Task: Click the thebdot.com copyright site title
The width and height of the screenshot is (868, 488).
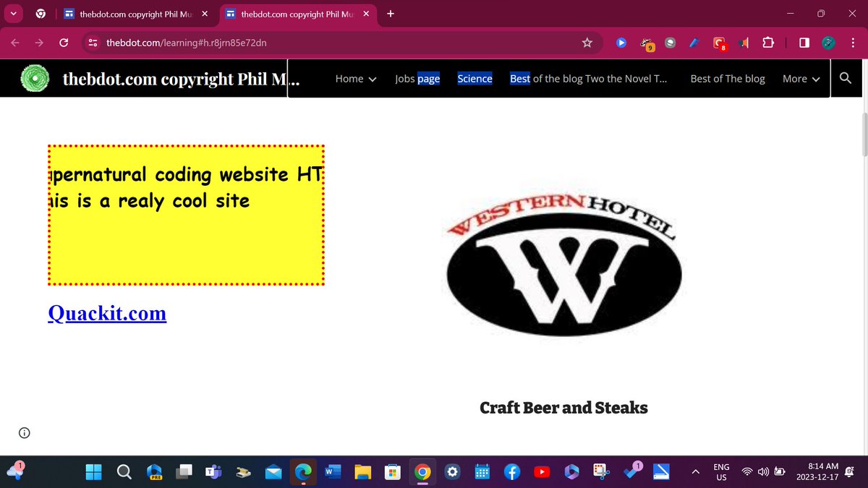Action: 181,79
